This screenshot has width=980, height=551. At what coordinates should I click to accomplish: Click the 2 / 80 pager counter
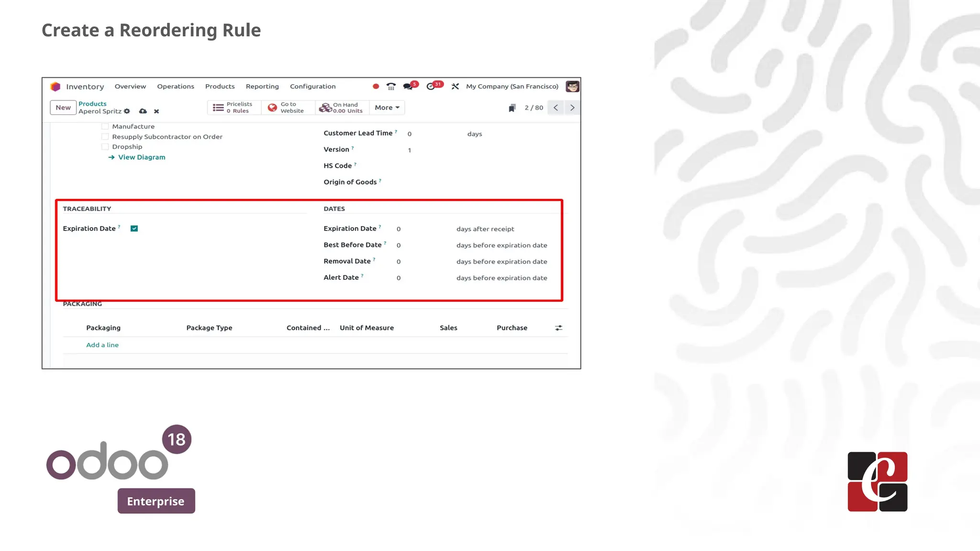point(534,108)
